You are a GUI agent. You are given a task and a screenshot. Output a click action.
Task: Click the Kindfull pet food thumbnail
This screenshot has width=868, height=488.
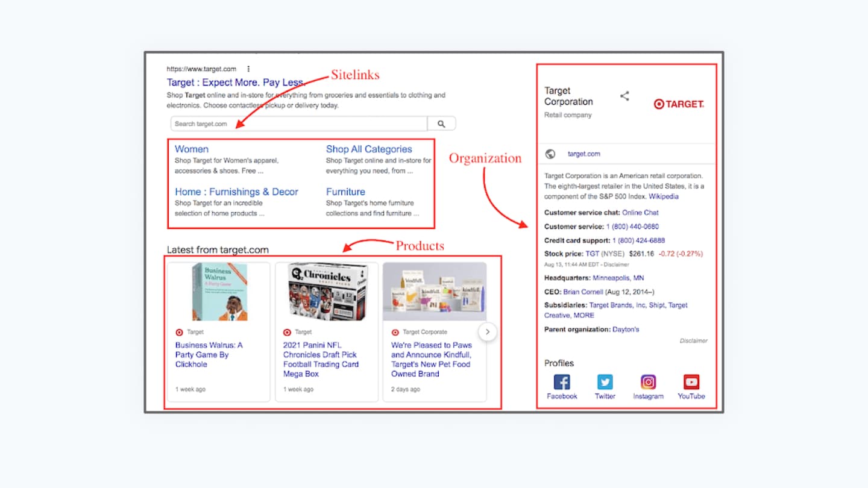[x=435, y=292]
